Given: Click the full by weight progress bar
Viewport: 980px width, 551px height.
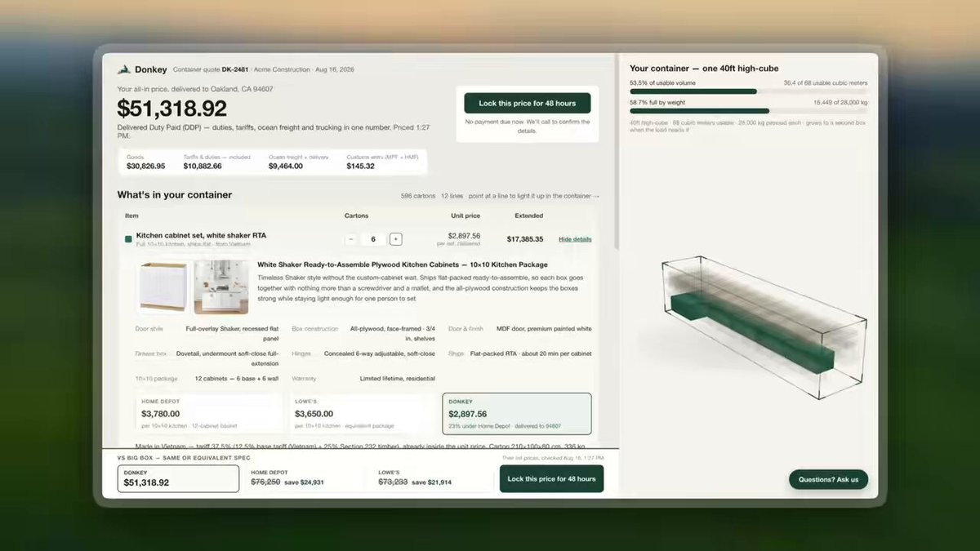Looking at the screenshot, I should point(749,110).
